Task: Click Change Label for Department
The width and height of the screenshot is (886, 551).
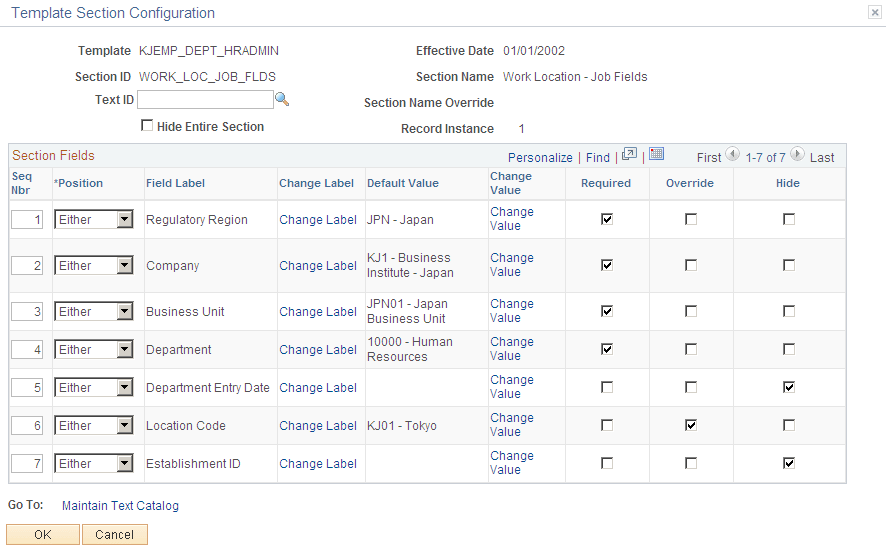Action: tap(318, 350)
